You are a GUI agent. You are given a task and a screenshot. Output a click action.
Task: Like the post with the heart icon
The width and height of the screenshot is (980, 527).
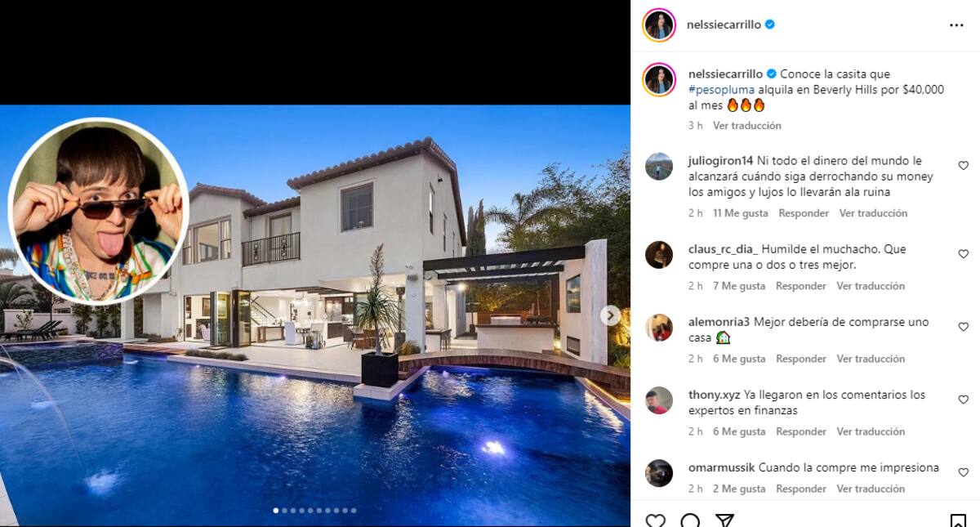pyautogui.click(x=655, y=520)
